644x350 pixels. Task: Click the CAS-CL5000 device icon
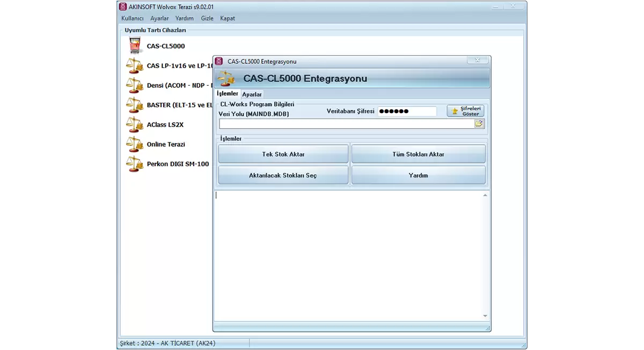135,46
